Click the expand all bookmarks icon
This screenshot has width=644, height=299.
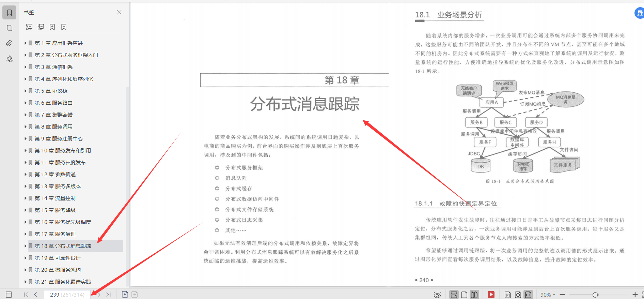[x=29, y=27]
